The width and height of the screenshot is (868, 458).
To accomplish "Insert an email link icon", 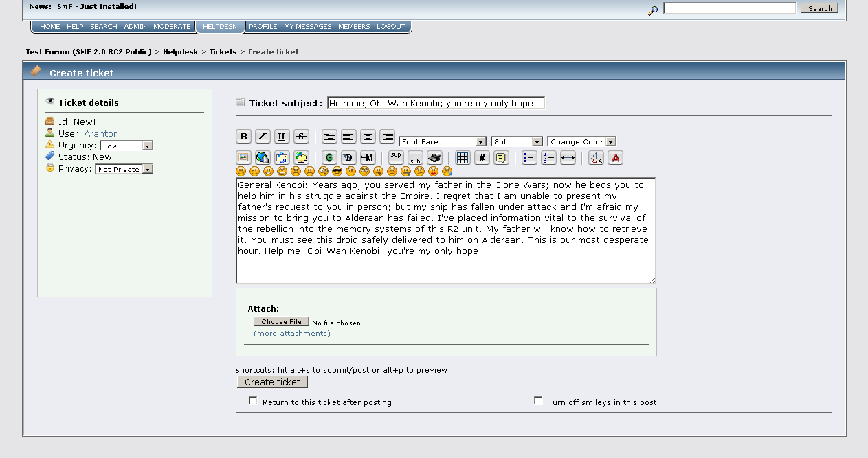I will coord(282,157).
